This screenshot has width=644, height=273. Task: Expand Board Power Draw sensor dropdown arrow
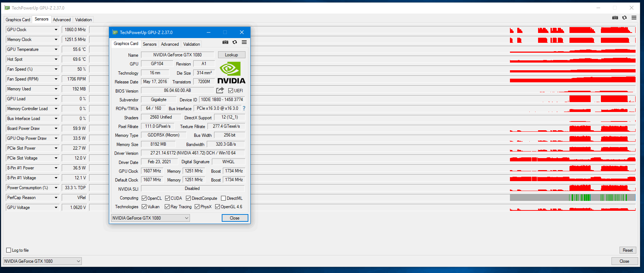(56, 128)
